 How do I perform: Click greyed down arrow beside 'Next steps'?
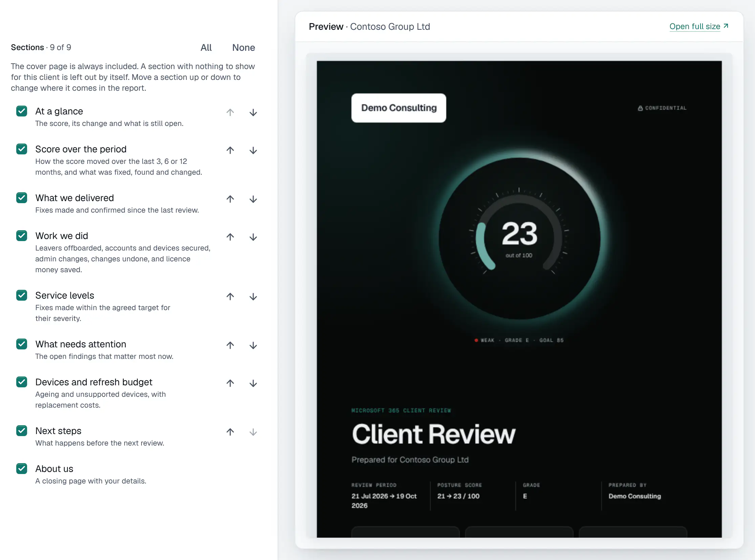(x=253, y=432)
